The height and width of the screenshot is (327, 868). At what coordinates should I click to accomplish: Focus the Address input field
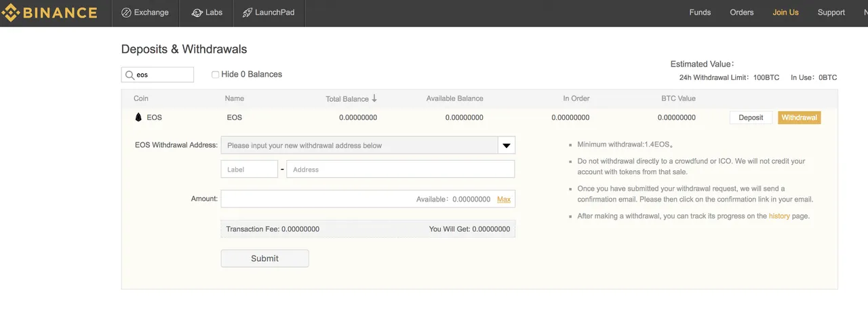[x=400, y=169]
